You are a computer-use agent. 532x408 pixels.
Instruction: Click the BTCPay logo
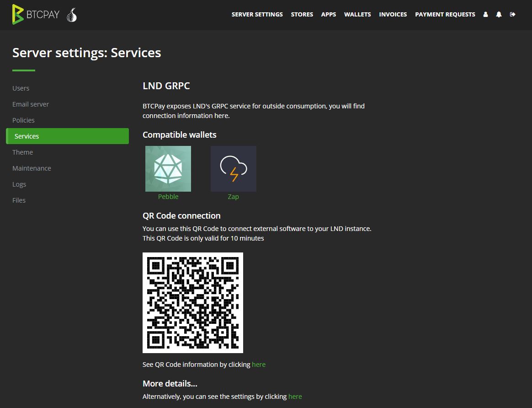36,14
